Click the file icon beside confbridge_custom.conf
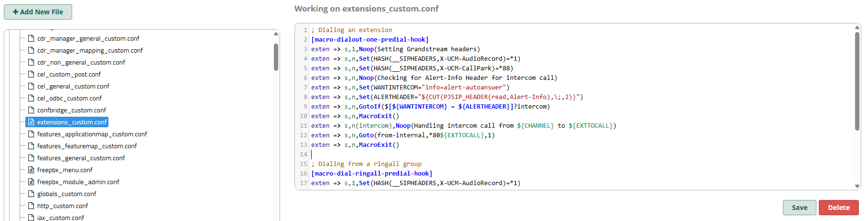868x221 pixels. (x=31, y=110)
